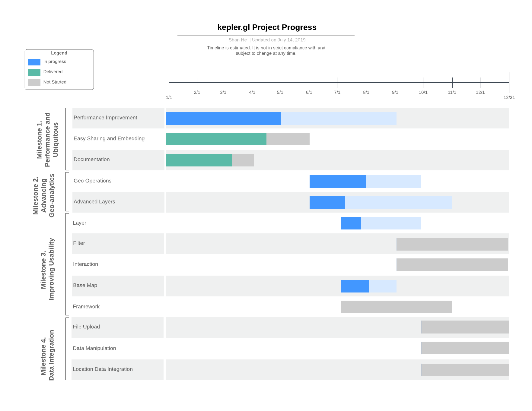Click the light blue remaining Performance Improvement bar
This screenshot has height=411, width=532.
[339, 119]
